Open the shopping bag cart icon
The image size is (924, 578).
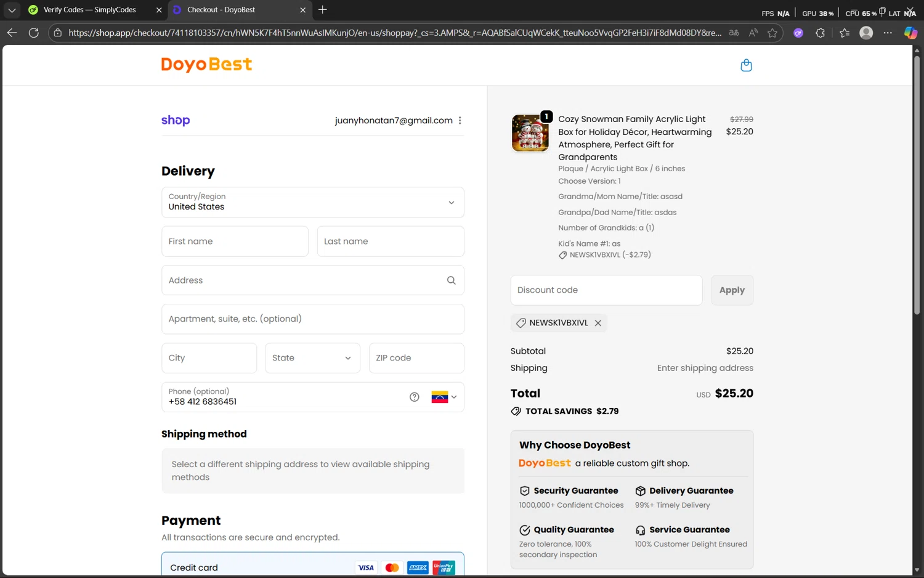coord(746,65)
